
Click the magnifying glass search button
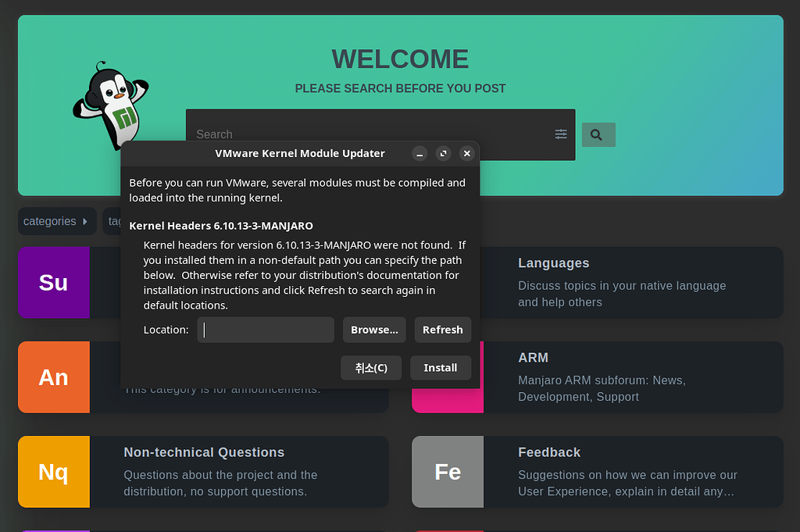pos(598,134)
